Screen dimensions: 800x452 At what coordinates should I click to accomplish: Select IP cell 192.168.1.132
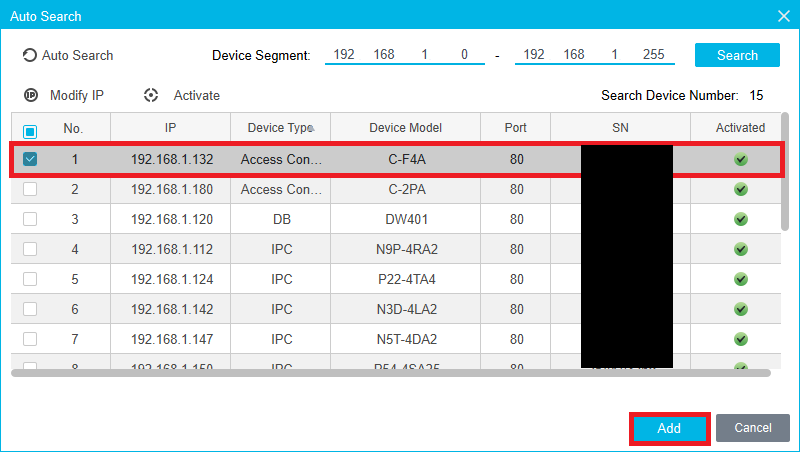tap(172, 160)
